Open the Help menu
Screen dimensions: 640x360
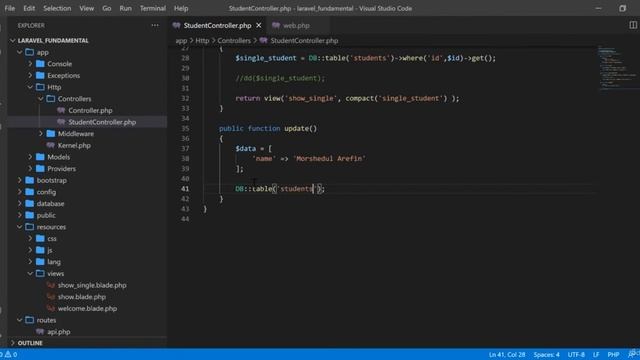point(181,8)
